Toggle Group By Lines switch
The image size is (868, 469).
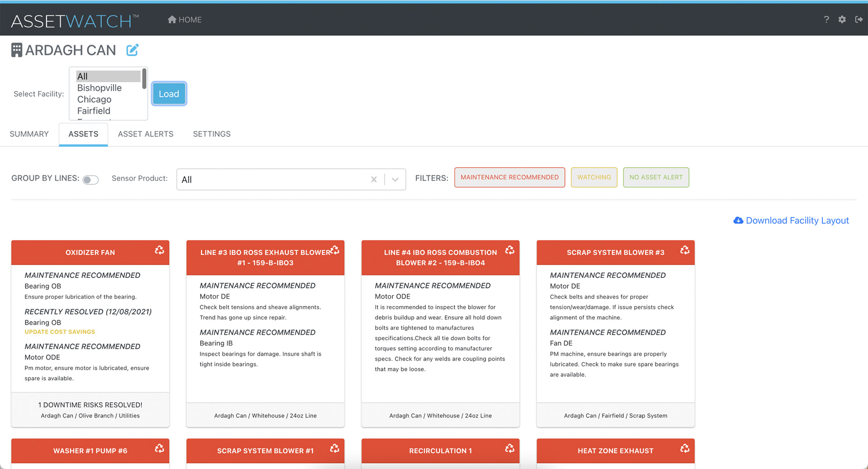[x=90, y=180]
